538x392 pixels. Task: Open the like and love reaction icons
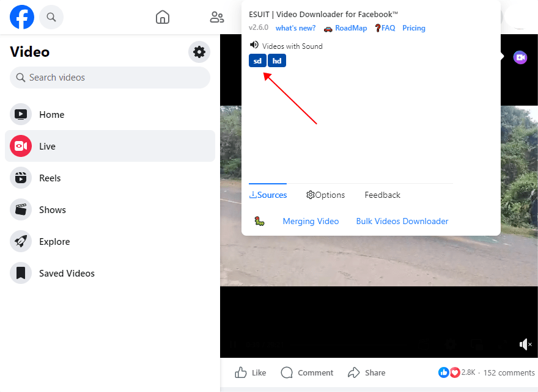click(x=449, y=372)
